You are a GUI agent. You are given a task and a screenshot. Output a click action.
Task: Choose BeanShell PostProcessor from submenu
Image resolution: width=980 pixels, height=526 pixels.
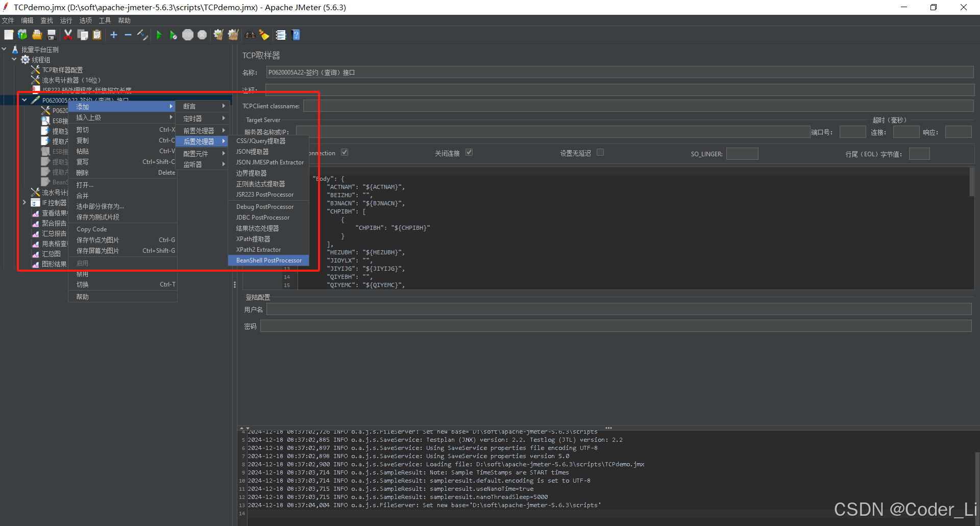click(x=268, y=260)
